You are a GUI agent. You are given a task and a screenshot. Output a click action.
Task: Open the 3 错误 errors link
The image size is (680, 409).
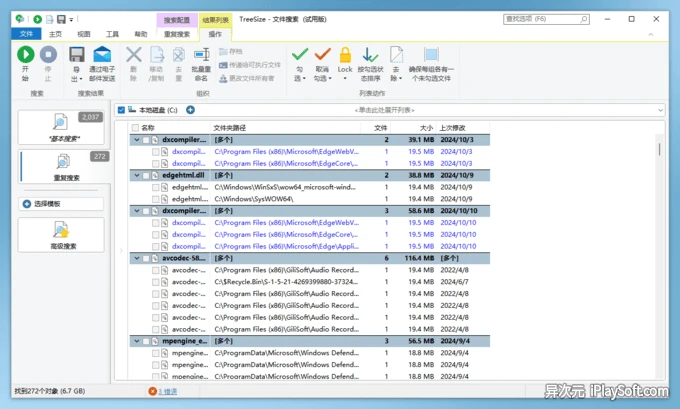[167, 392]
